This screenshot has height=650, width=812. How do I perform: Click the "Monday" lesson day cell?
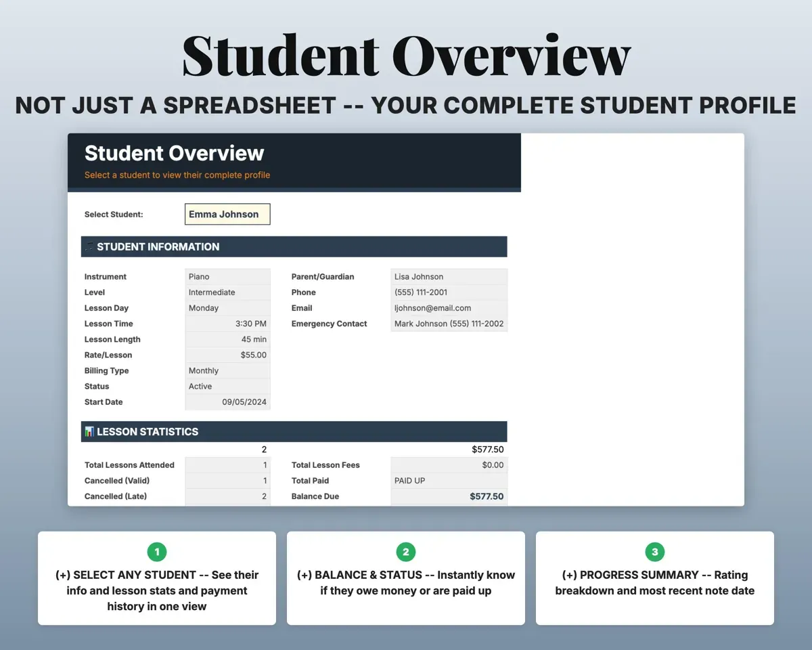point(227,308)
